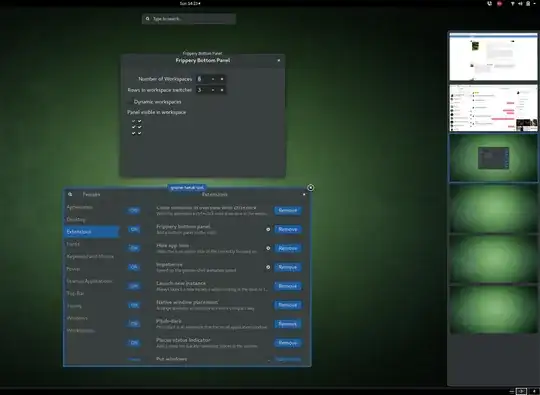
Task: Uncheck the top-left Panel visible in workspace checkbox
Action: (134, 121)
